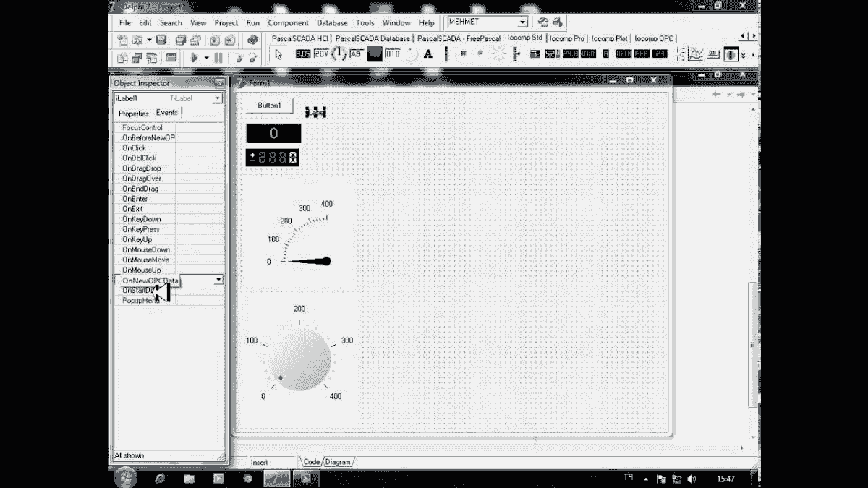Start the program with the Run arrow
The width and height of the screenshot is (868, 488).
pyautogui.click(x=195, y=58)
